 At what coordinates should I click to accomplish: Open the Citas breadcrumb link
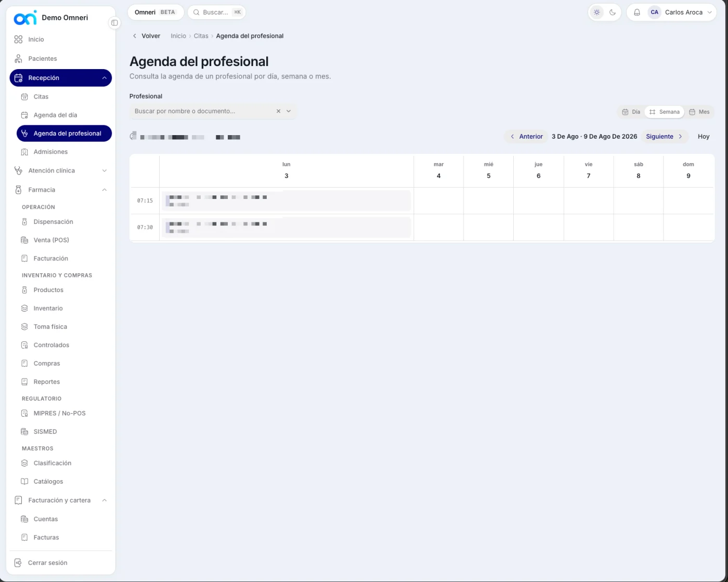[x=201, y=36]
